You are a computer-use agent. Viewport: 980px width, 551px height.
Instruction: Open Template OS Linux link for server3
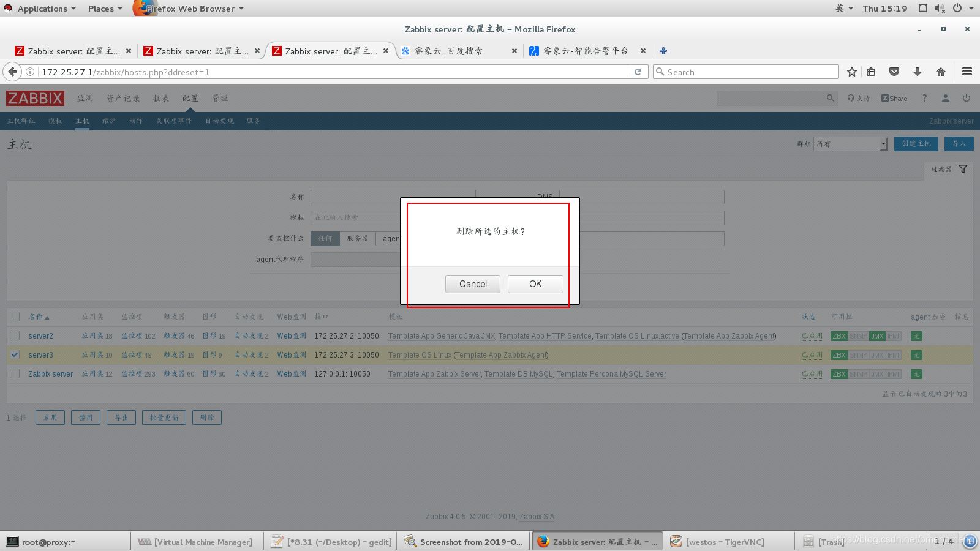pos(420,355)
